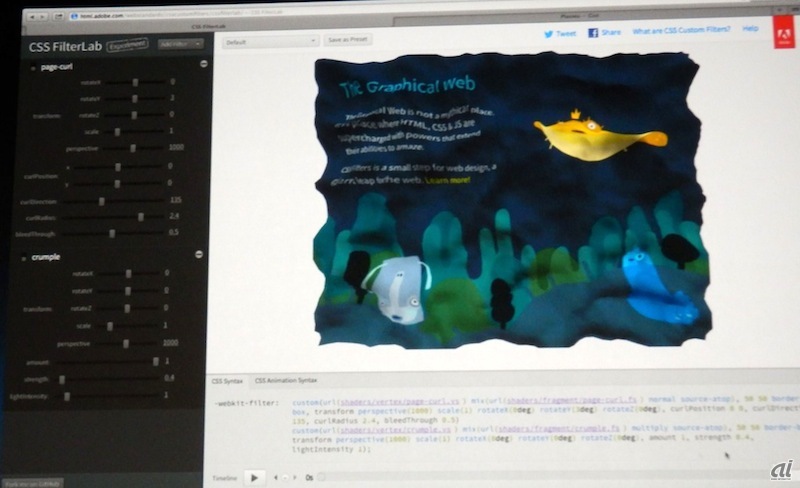800x488 pixels.
Task: Open the Add Filter dropdown
Action: (186, 44)
